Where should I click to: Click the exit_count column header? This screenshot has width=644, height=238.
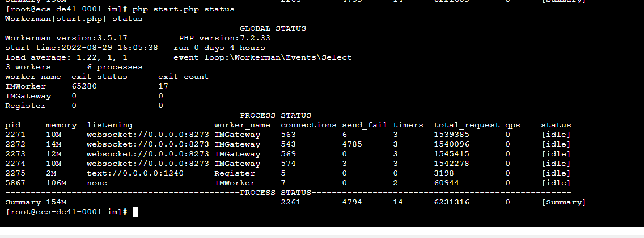[184, 77]
